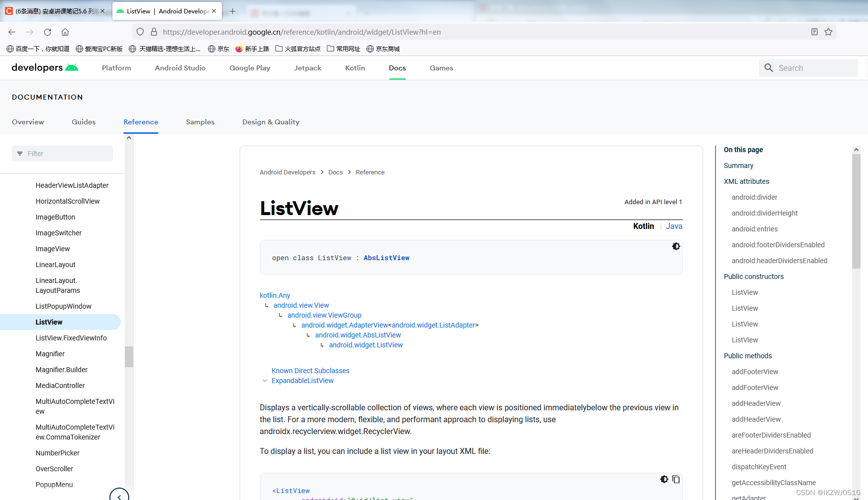Select NumberPicker in the sidebar
This screenshot has width=868, height=500.
point(57,453)
